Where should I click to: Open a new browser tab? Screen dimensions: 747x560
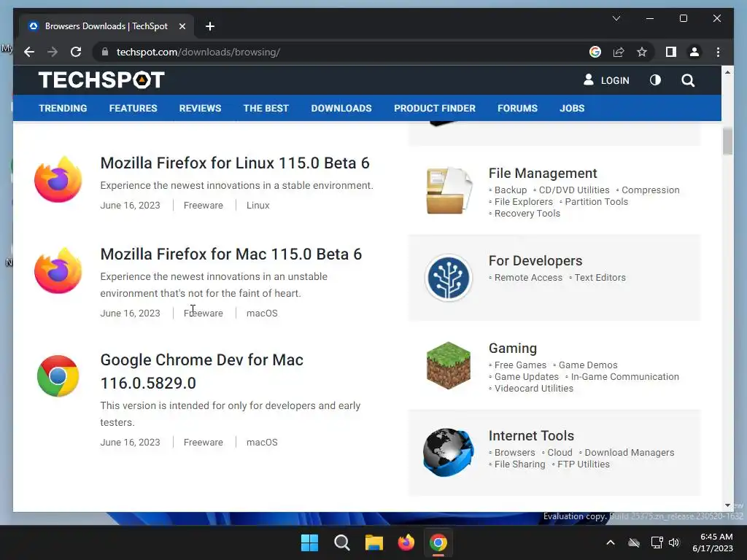pyautogui.click(x=209, y=26)
